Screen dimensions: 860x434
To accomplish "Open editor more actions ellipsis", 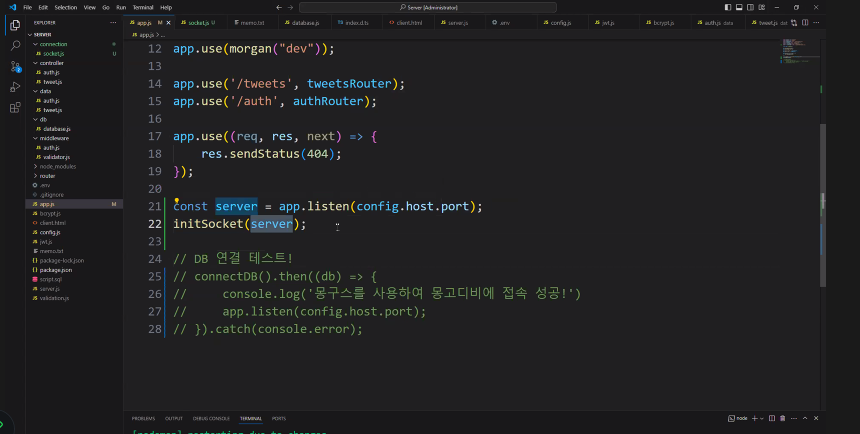I will 816,22.
